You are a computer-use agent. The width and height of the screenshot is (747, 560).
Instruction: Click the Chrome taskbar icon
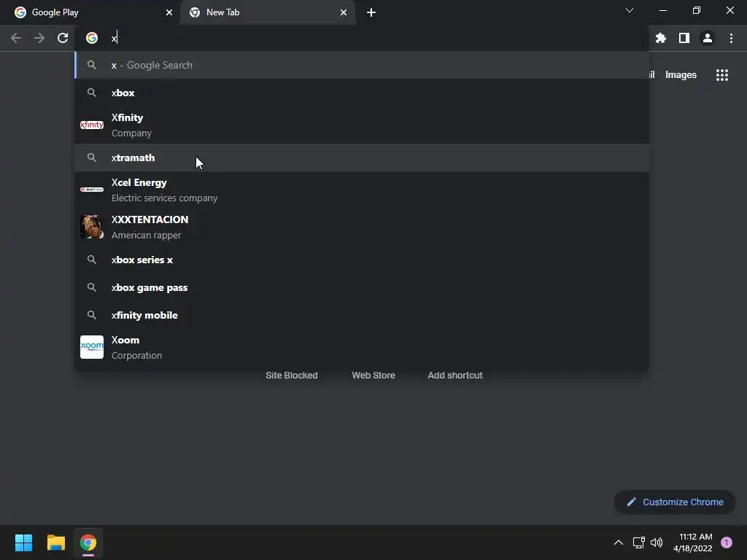click(x=88, y=542)
